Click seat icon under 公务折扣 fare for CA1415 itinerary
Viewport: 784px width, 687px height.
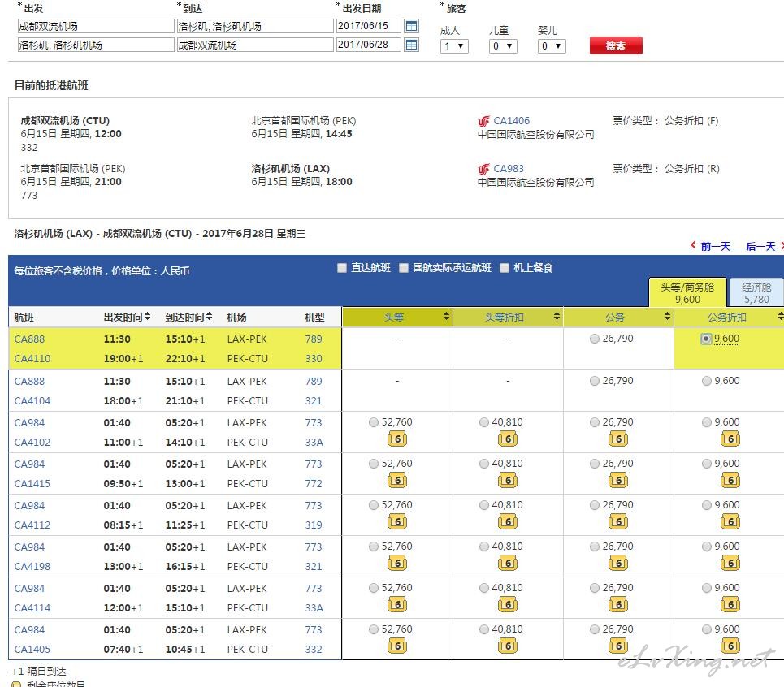[730, 481]
